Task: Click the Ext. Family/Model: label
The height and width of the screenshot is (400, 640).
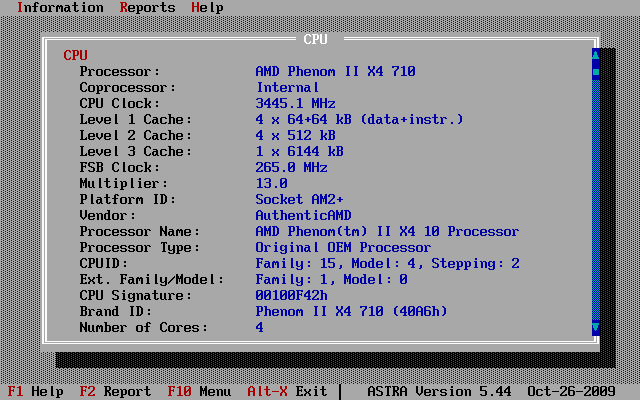Action: (x=151, y=279)
